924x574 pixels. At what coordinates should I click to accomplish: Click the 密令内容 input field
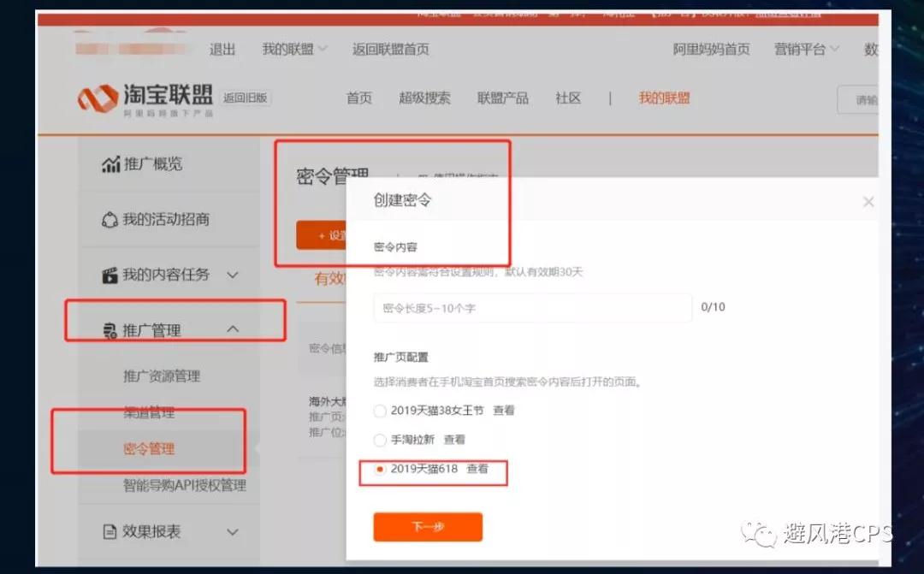(533, 308)
